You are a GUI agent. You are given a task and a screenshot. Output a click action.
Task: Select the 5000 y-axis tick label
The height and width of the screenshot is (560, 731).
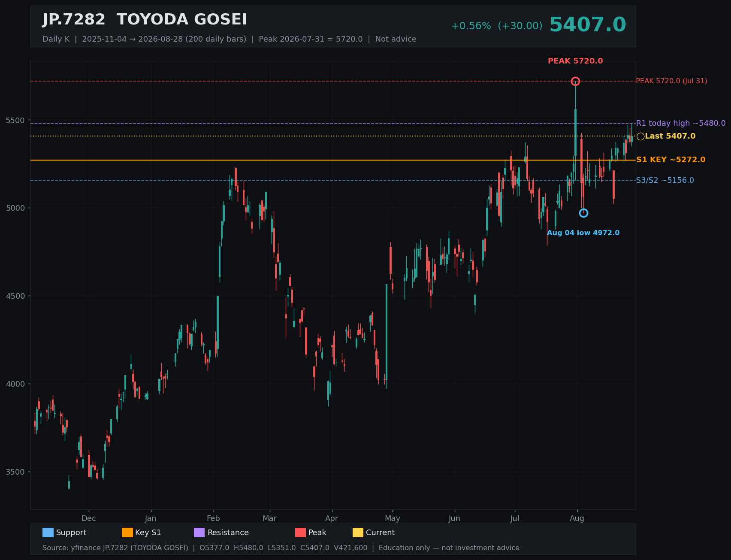[15, 208]
